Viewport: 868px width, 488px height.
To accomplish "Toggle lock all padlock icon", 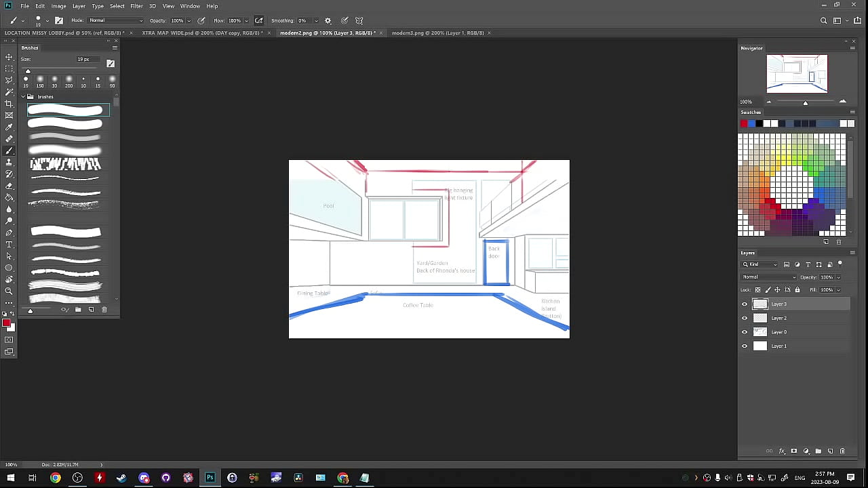I will (x=797, y=290).
